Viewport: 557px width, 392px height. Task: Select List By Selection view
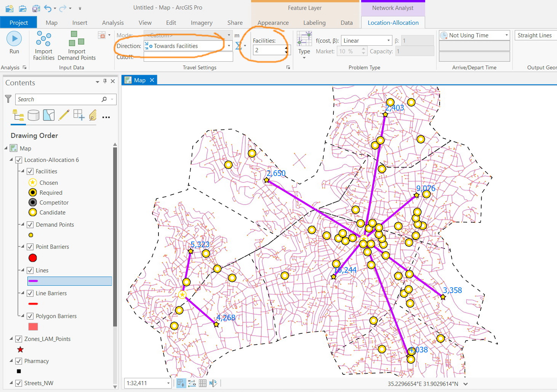pyautogui.click(x=49, y=115)
